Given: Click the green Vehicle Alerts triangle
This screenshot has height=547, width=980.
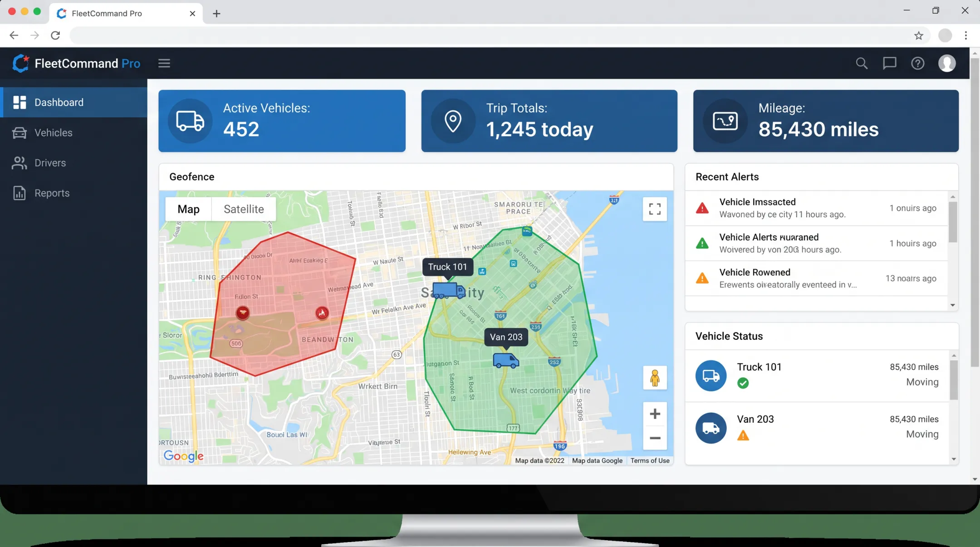Looking at the screenshot, I should click(702, 244).
